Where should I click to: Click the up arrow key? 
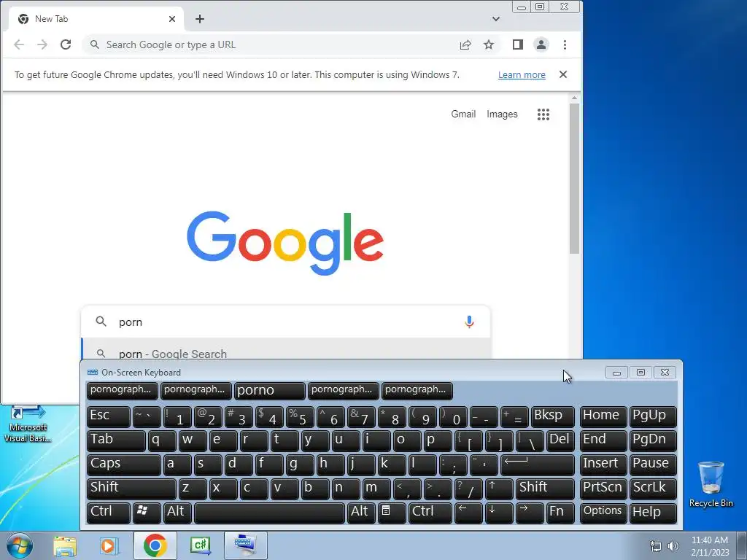(499, 488)
